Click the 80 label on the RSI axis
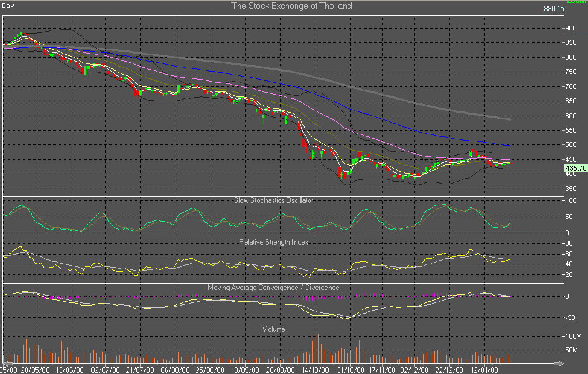 point(569,243)
